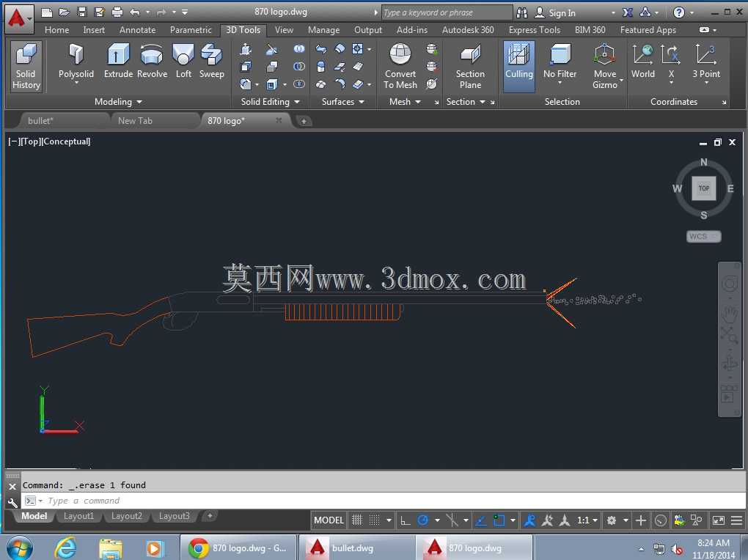Toggle object snap tracking in status bar

pos(481,520)
